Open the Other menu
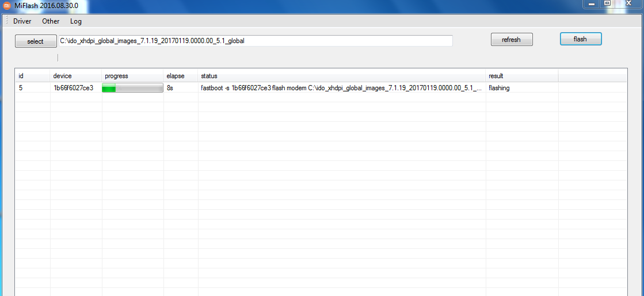 pos(51,21)
